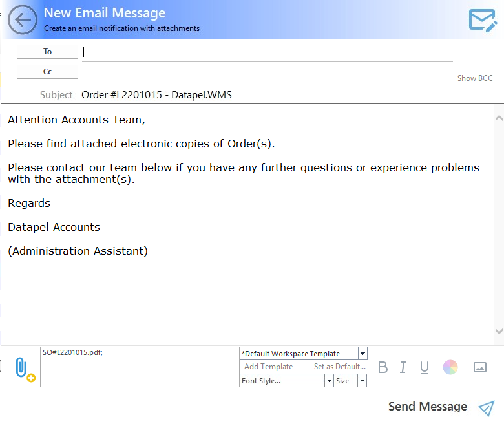Click Add Template
The width and height of the screenshot is (504, 428).
point(268,367)
